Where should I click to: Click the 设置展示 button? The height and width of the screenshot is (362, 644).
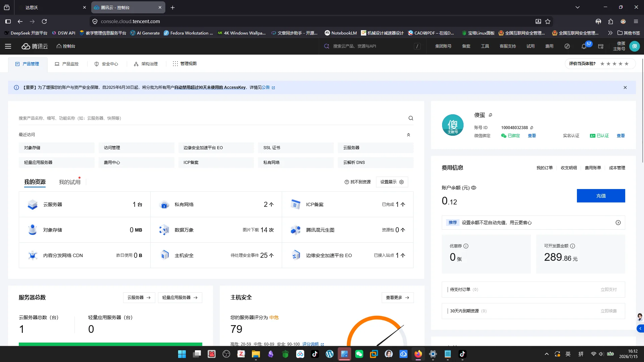click(x=392, y=182)
